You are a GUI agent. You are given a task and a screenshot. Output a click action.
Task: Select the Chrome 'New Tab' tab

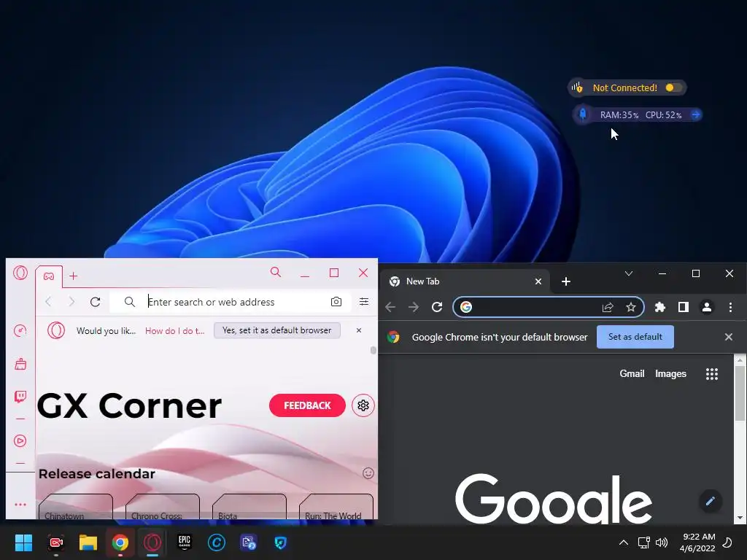(x=465, y=281)
